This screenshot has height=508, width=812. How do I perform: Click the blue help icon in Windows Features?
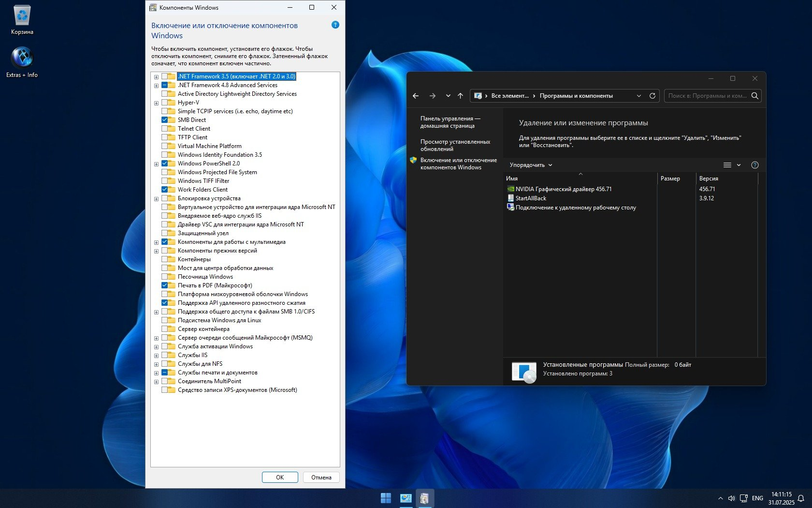pos(335,25)
